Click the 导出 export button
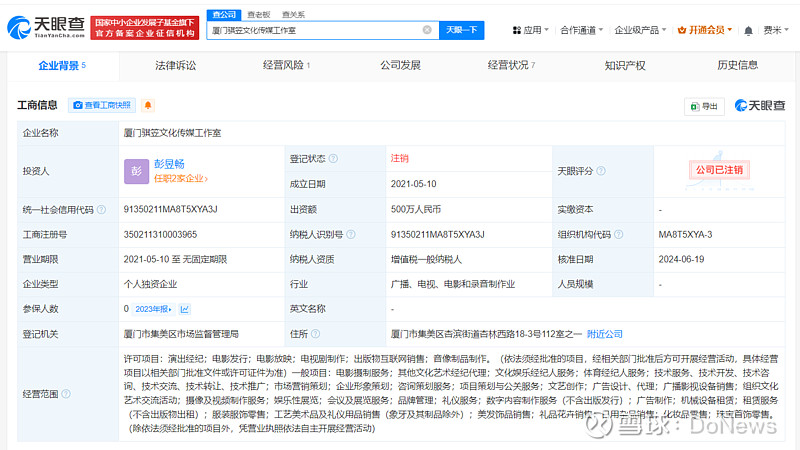The height and width of the screenshot is (450, 800). (704, 106)
